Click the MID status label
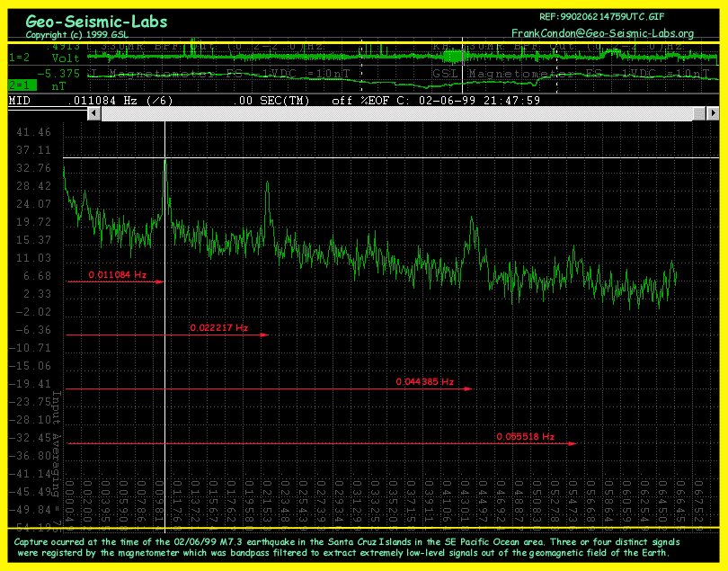Screen dimensions: 728x571 point(20,101)
